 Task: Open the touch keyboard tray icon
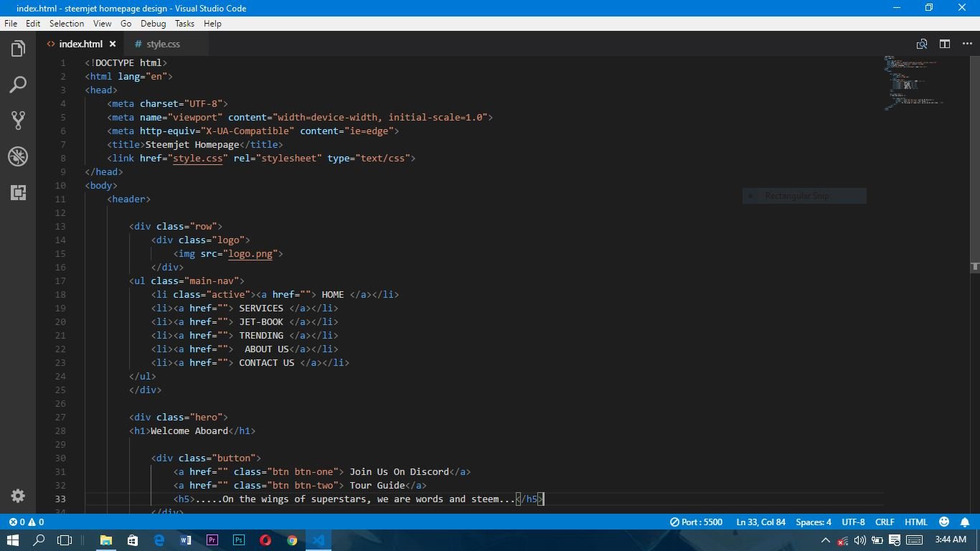click(x=914, y=540)
